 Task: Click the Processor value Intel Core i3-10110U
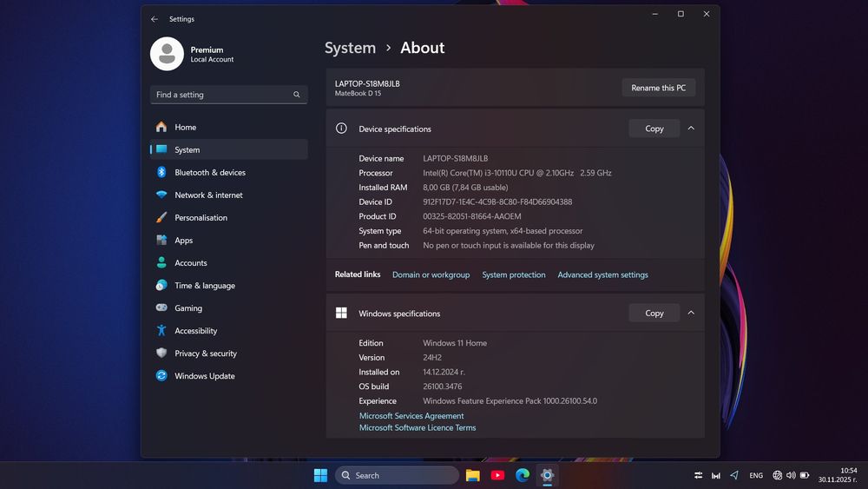click(x=517, y=173)
